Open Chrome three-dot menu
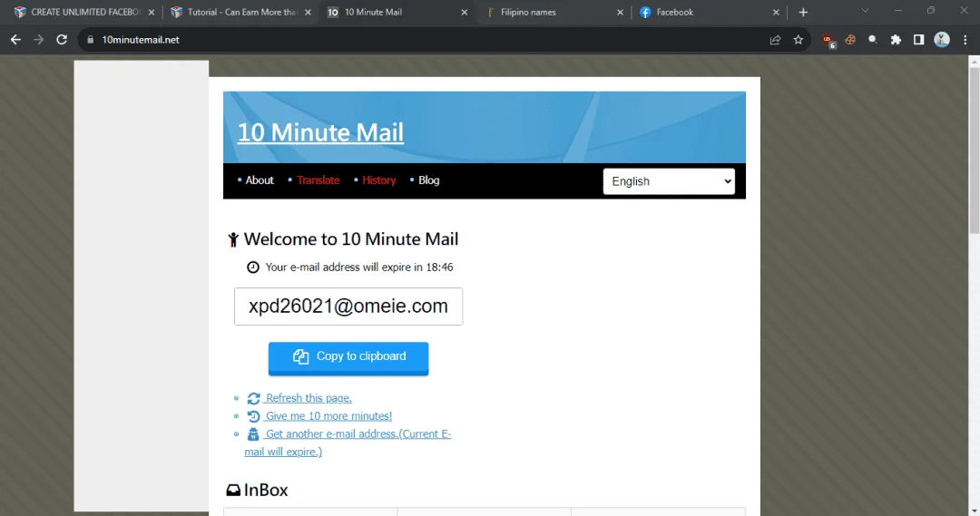Viewport: 980px width, 516px height. click(965, 39)
